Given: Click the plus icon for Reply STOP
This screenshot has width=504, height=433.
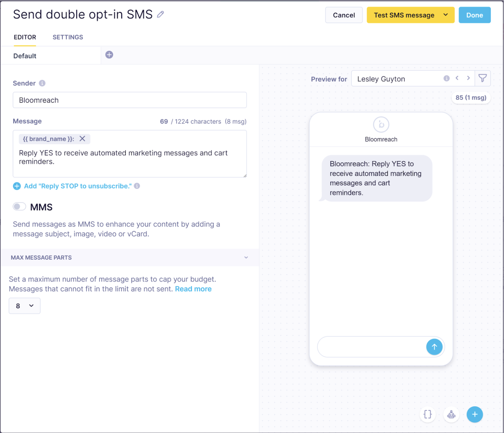Looking at the screenshot, I should click(x=17, y=186).
